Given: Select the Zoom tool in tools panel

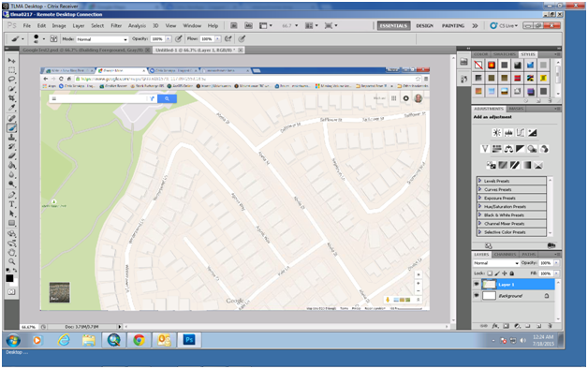Looking at the screenshot, I should point(11,261).
